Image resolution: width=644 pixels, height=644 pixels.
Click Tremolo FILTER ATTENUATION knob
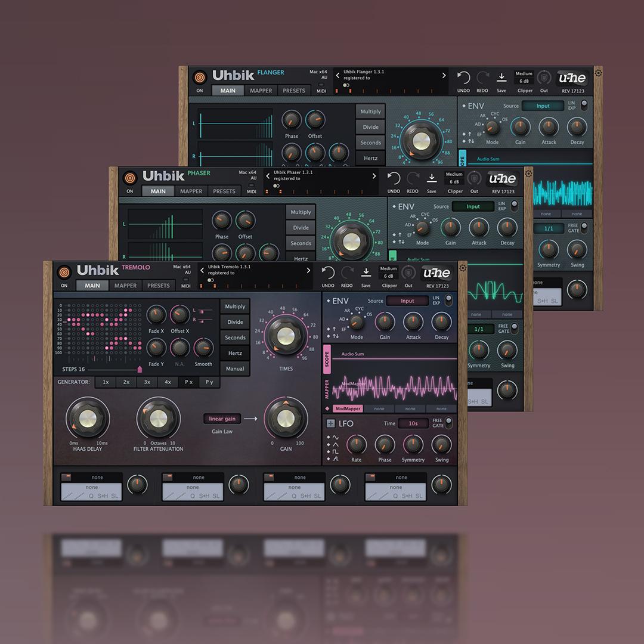(x=159, y=419)
